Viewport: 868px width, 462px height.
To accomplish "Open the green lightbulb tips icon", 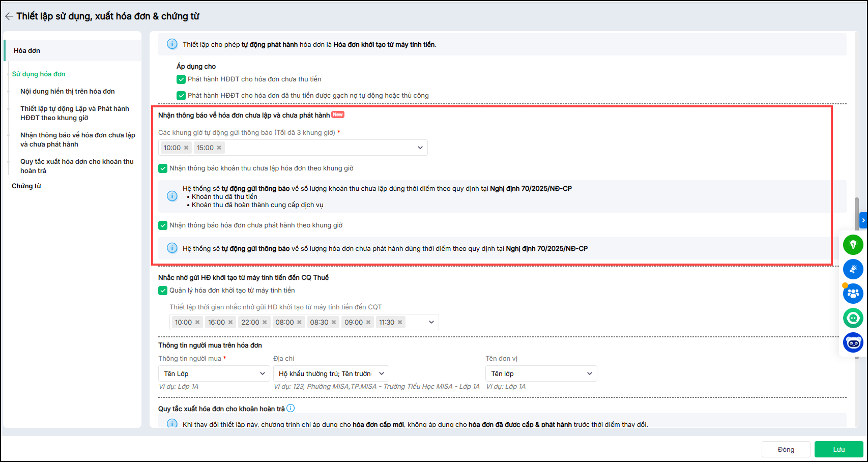I will 853,245.
